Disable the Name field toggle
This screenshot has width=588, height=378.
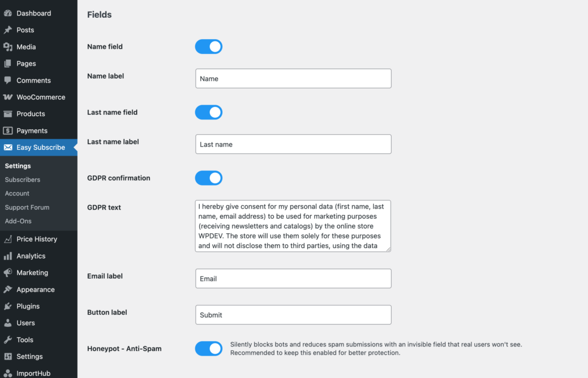pyautogui.click(x=208, y=47)
